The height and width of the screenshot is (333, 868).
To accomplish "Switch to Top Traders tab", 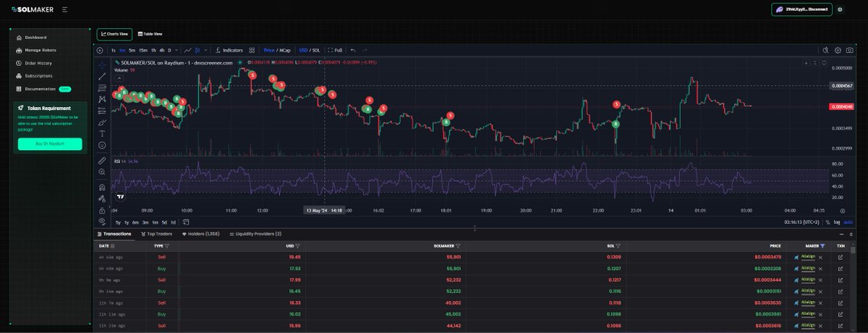I will click(x=156, y=234).
